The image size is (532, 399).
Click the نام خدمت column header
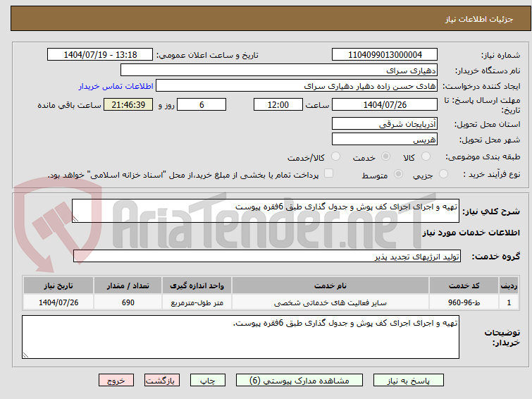[x=330, y=286]
